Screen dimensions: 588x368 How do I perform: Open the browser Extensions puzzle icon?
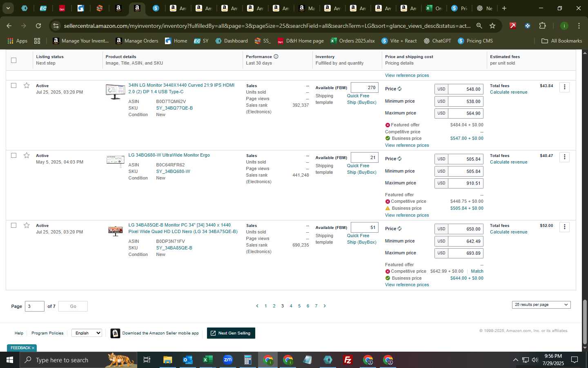point(542,26)
